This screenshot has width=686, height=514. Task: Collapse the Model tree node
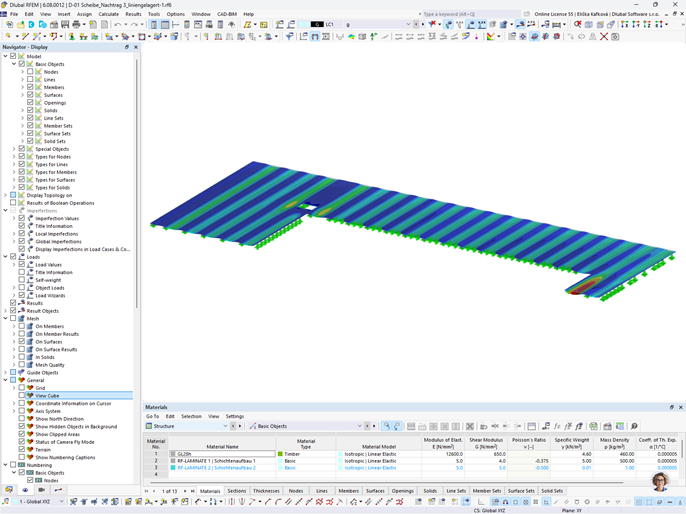[5, 56]
